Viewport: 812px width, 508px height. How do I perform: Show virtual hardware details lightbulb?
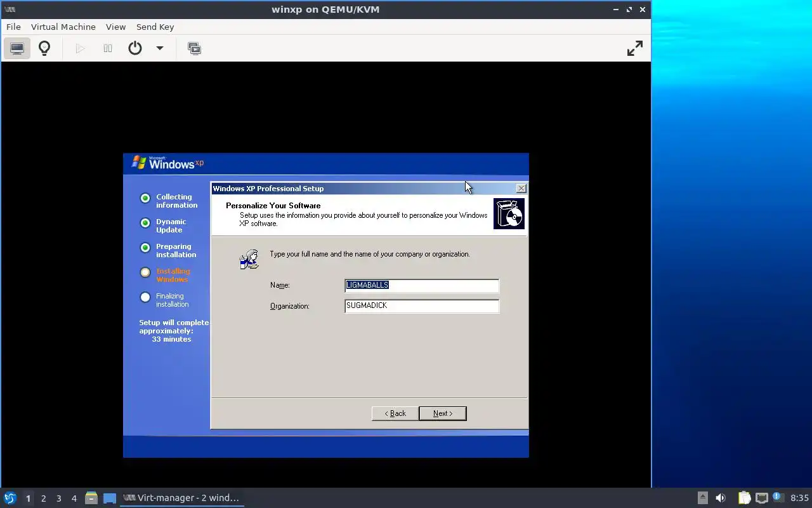click(x=44, y=48)
